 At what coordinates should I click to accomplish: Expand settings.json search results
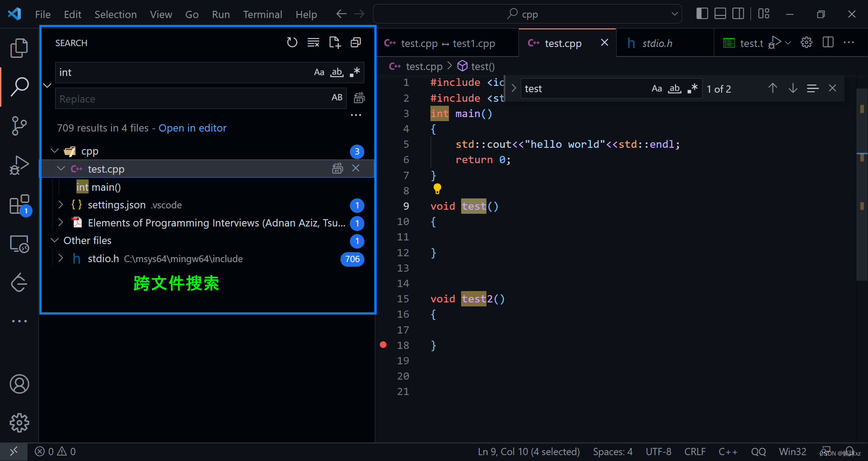coord(61,205)
